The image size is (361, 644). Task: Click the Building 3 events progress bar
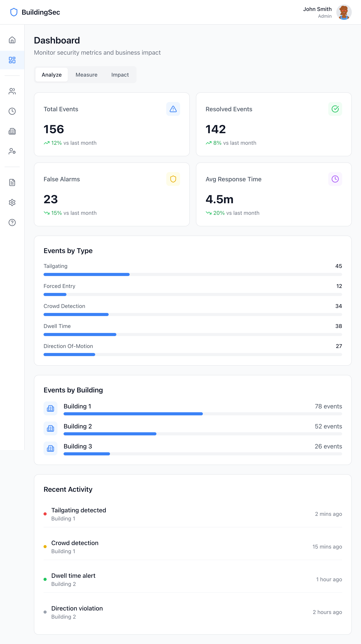pyautogui.click(x=203, y=454)
